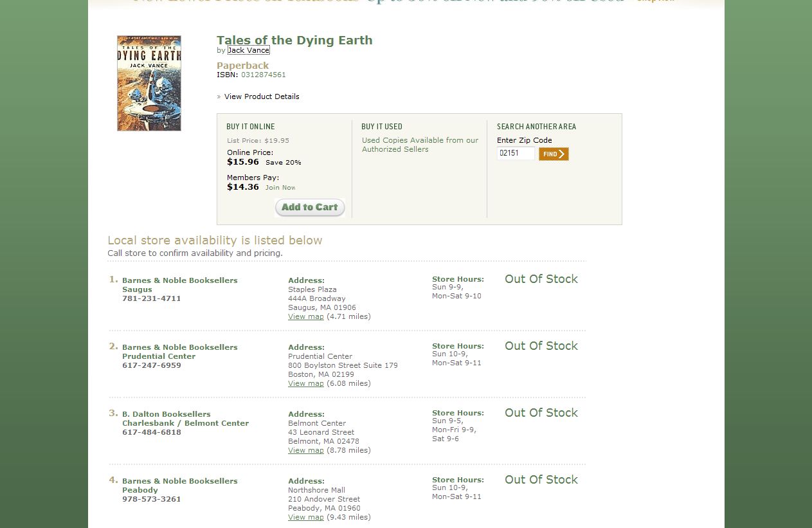This screenshot has height=528, width=812.
Task: Click the Save 20% text
Action: tap(284, 163)
